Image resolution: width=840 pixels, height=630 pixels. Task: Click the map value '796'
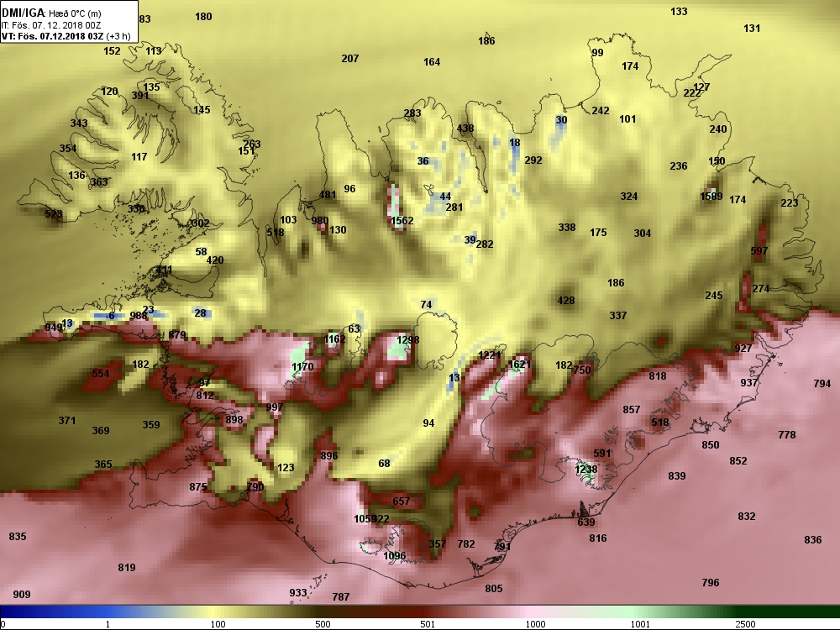click(x=711, y=583)
